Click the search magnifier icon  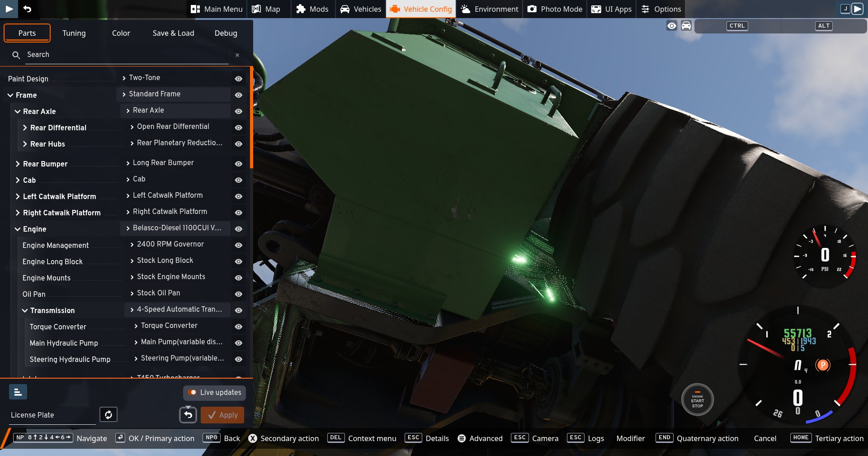[x=16, y=55]
